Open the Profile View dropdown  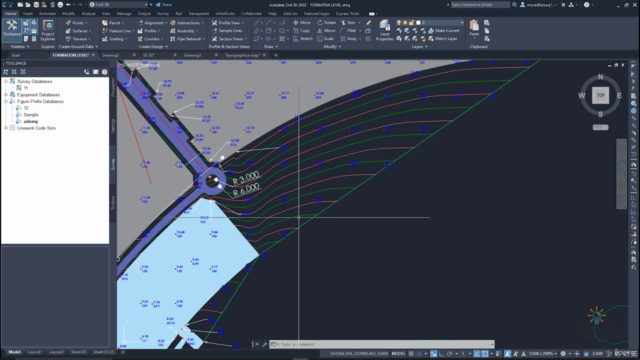(228, 22)
